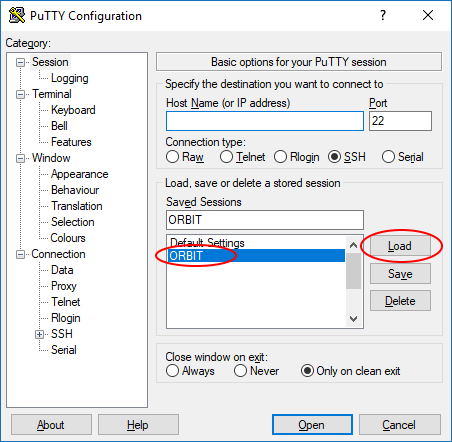
Task: Load the selected ORBIT session
Action: pyautogui.click(x=400, y=246)
